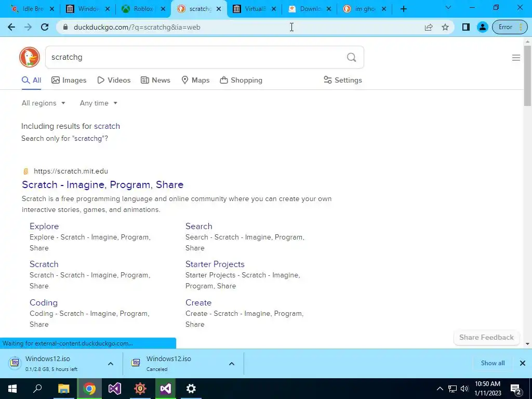Open File Explorer from the taskbar

63,389
